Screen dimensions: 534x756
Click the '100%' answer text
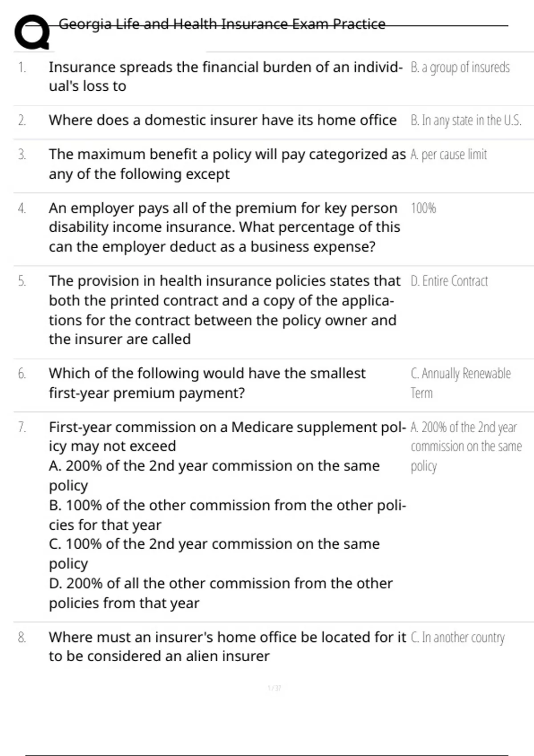click(423, 208)
